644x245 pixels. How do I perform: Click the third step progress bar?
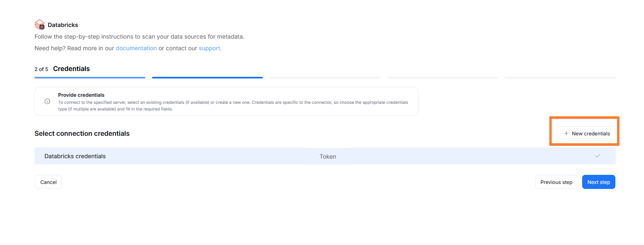(325, 77)
